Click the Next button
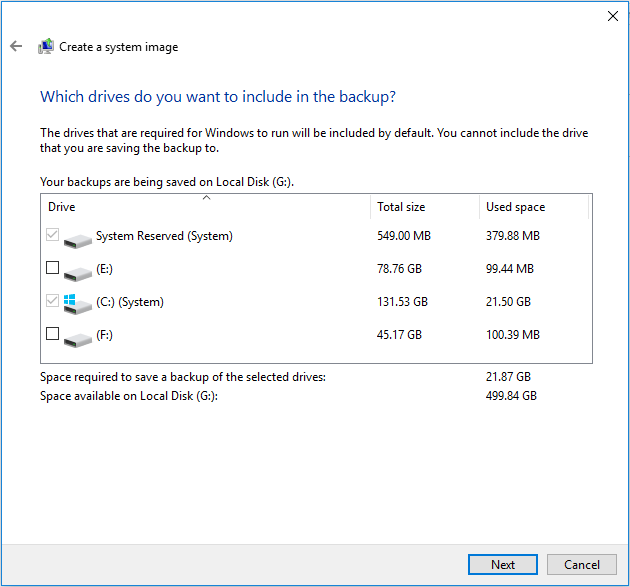This screenshot has height=587, width=630. (503, 565)
